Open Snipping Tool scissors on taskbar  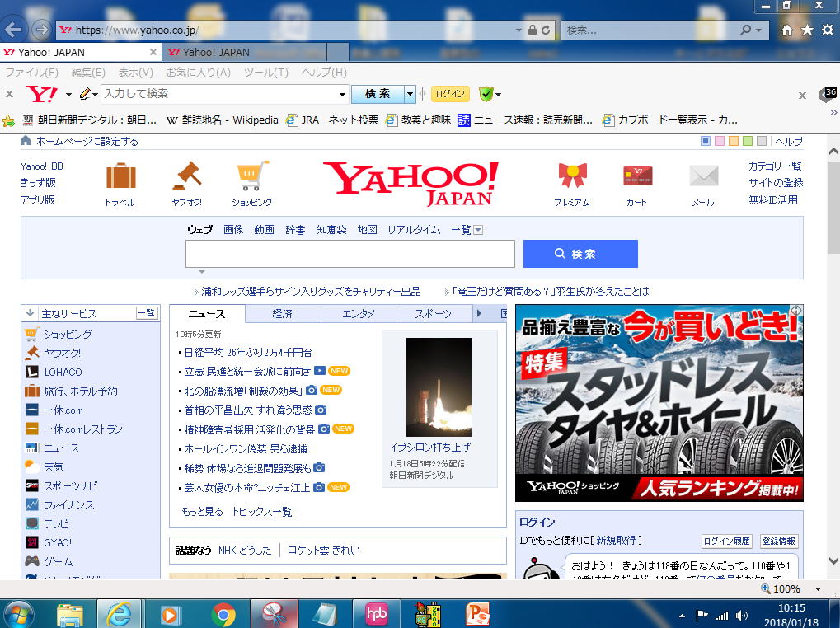pos(275,614)
